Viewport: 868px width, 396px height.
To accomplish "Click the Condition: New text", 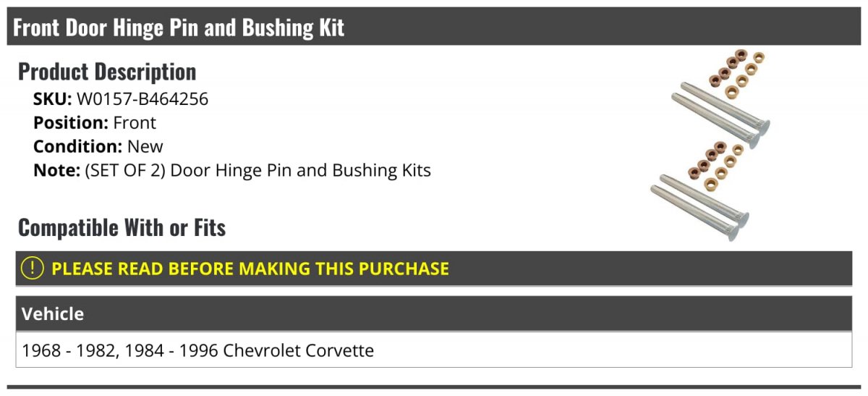I will click(x=98, y=146).
